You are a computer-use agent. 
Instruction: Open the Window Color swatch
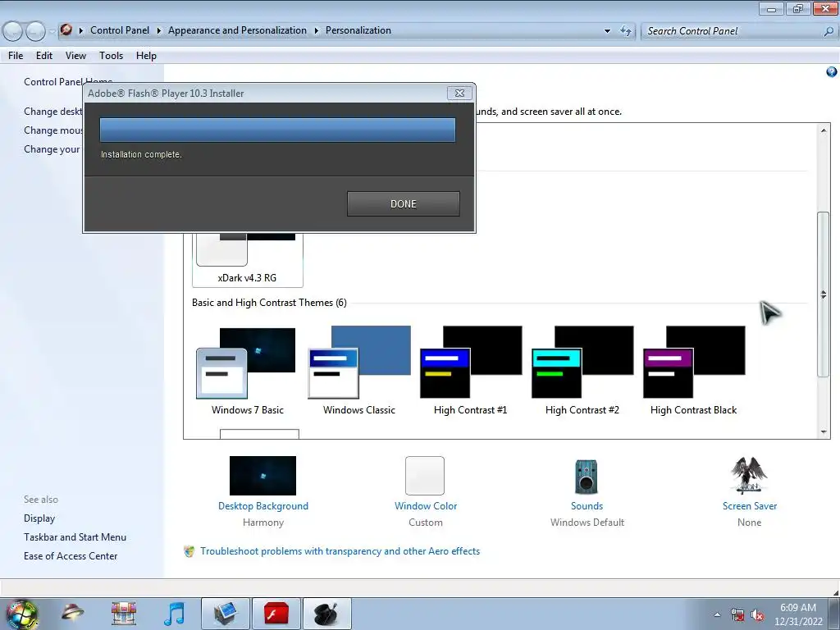click(x=425, y=476)
